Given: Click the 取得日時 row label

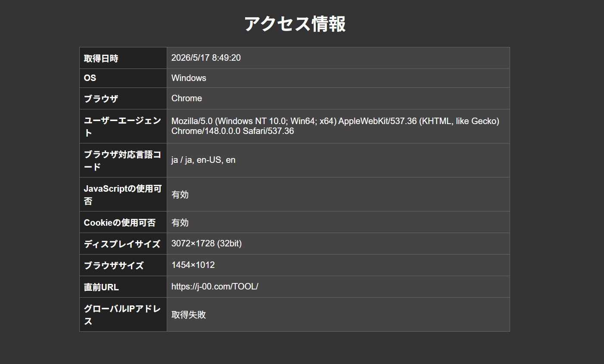Looking at the screenshot, I should pos(101,58).
